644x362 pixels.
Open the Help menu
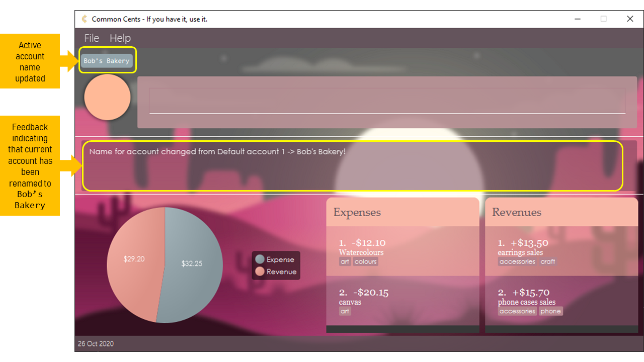120,38
